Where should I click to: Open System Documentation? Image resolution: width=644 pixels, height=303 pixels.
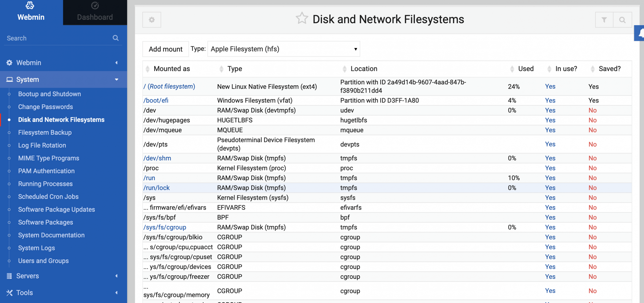51,235
